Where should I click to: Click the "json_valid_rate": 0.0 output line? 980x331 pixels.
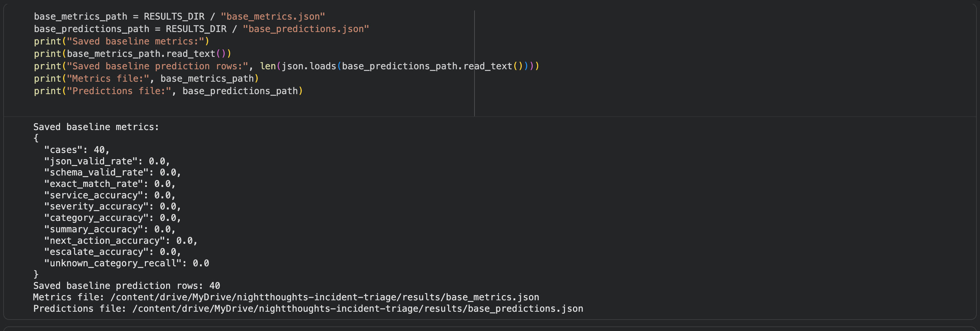click(107, 161)
